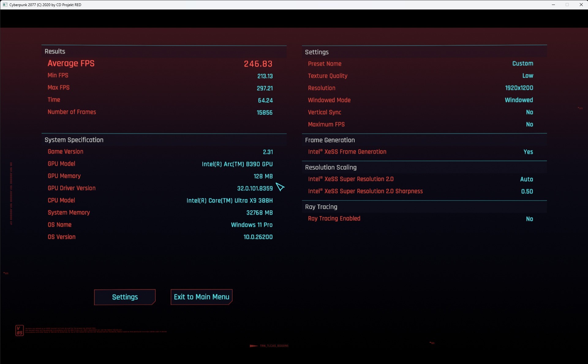
Task: Click the System Specification section header
Action: (74, 140)
